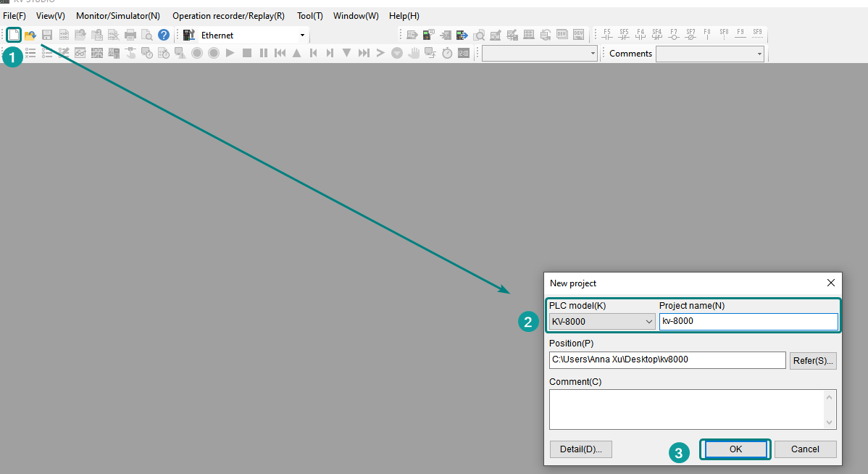Click the F9 horizontal line icon
Screen dimensions: 868x474
point(740,34)
